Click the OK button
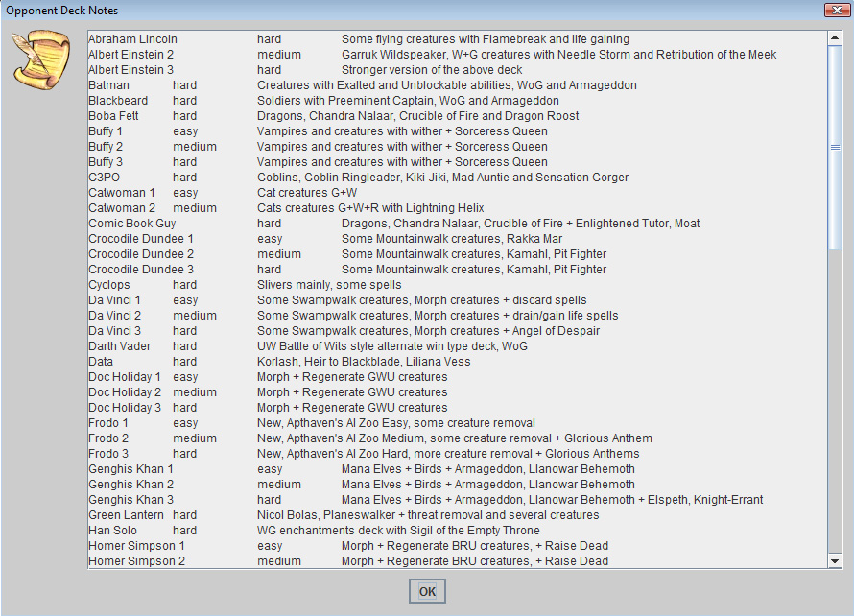Image resolution: width=854 pixels, height=616 pixels. tap(427, 591)
